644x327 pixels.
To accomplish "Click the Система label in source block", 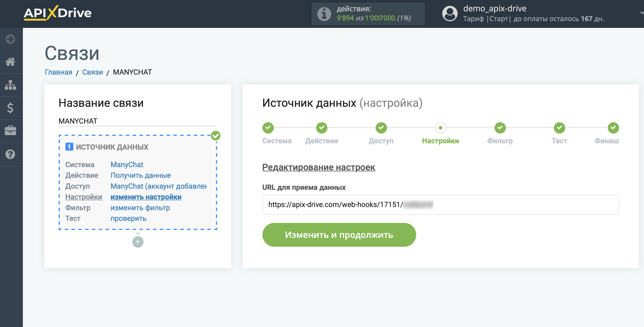I will pos(80,164).
